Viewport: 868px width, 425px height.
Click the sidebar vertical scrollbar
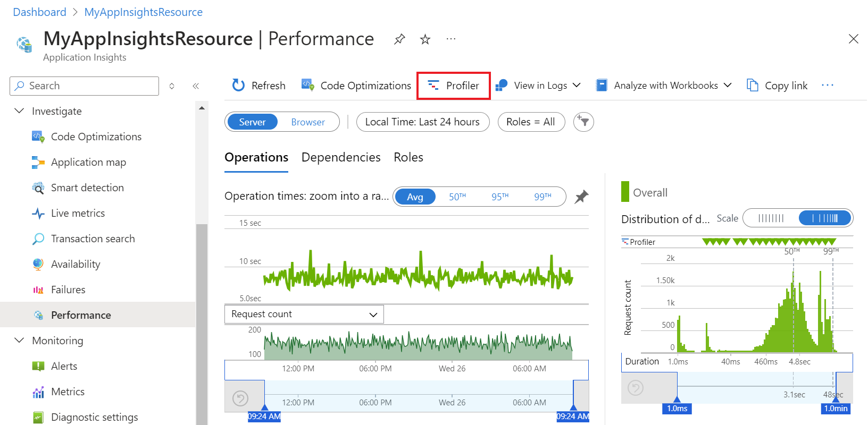coord(202,324)
